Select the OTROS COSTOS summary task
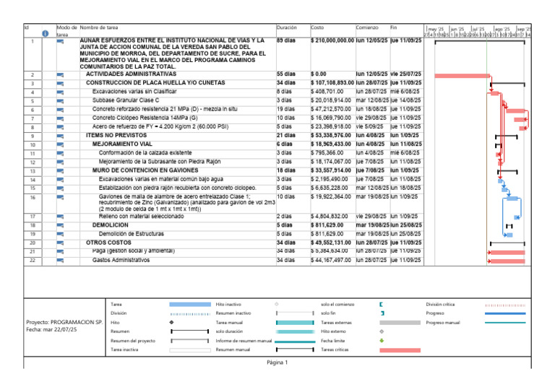555x392 pixels. coord(108,243)
